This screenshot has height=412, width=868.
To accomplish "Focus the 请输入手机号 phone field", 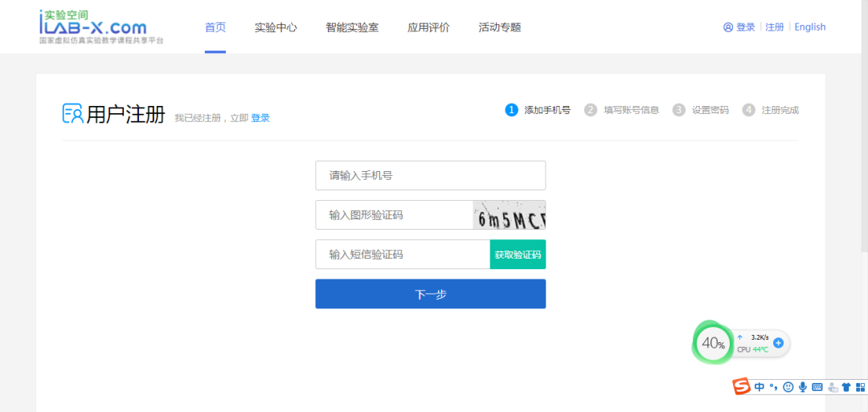I will click(430, 175).
